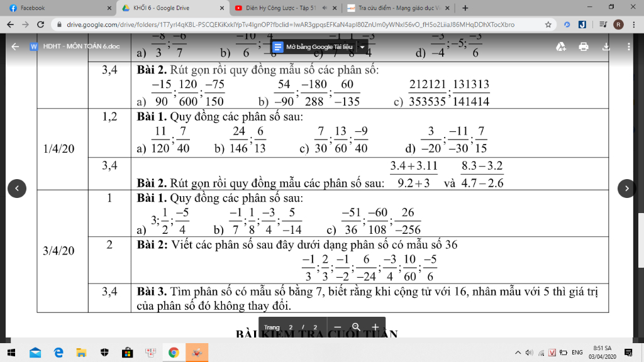644x362 pixels.
Task: Download the HDHT MÔN TOÁN 6 document
Action: [x=606, y=47]
